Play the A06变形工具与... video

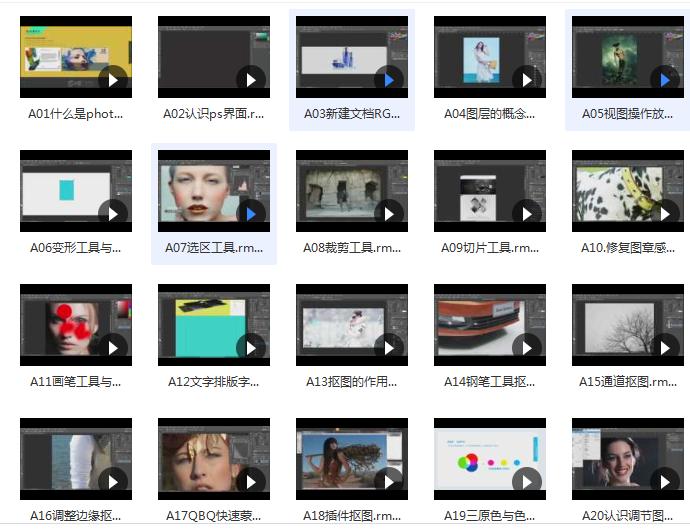point(113,214)
